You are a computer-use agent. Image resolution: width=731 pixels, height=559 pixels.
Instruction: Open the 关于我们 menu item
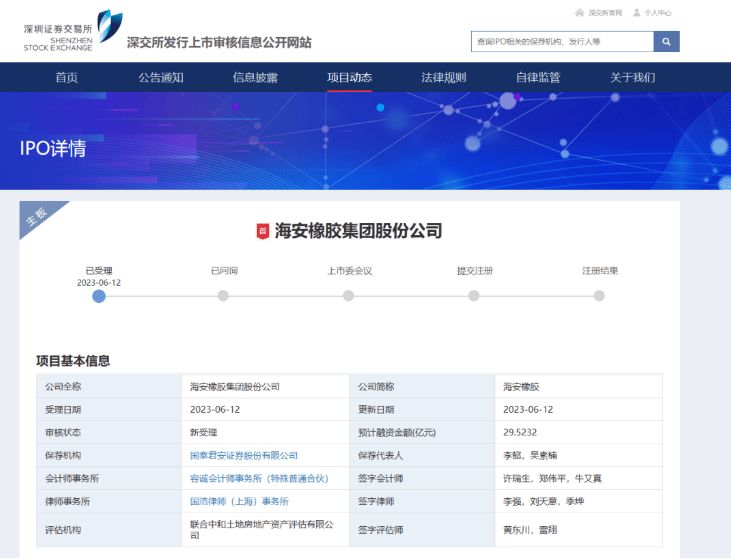[x=632, y=77]
